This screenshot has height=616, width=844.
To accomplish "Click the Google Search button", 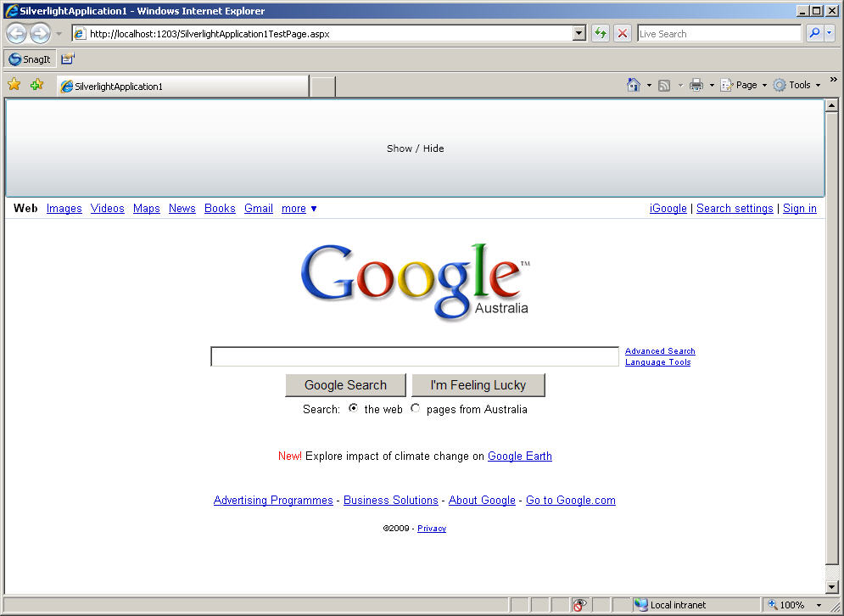I will tap(345, 385).
